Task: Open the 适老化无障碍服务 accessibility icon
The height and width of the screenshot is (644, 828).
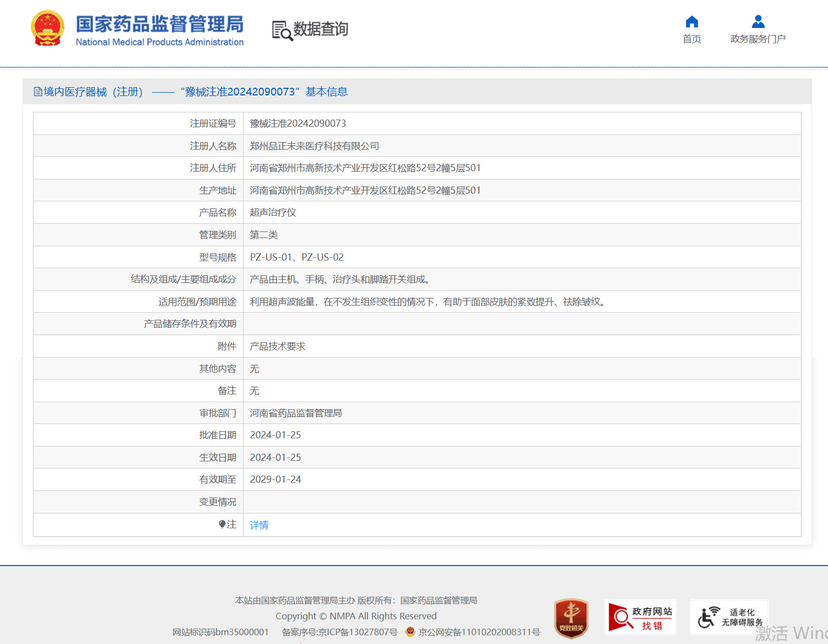Action: 729,618
